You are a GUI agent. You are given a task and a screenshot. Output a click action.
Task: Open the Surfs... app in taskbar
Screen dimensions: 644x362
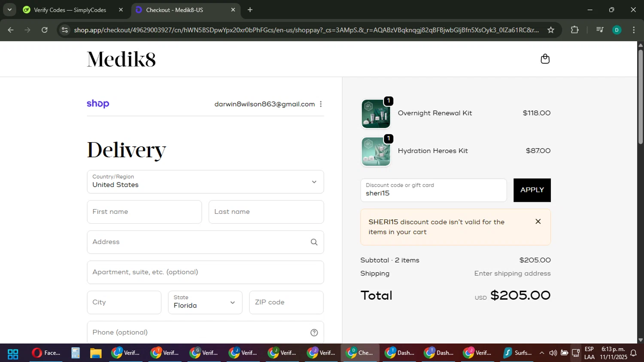[518, 353]
